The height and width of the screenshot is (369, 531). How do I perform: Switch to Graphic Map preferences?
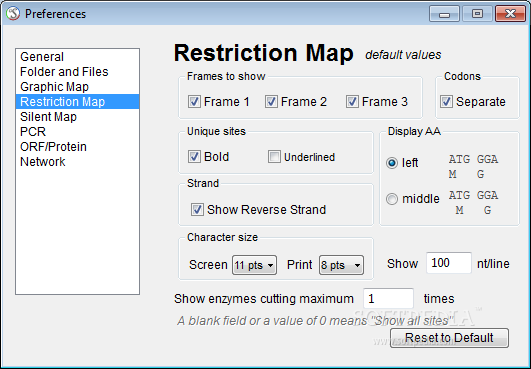(77, 87)
